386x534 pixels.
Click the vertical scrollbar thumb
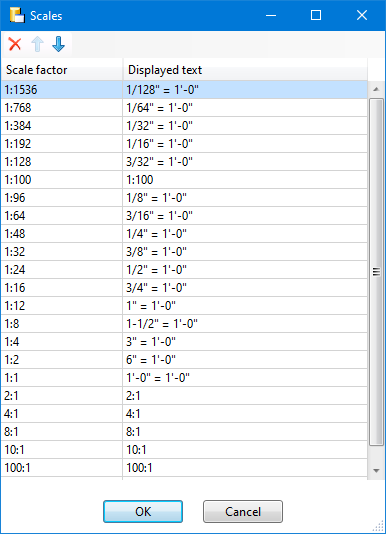click(376, 272)
